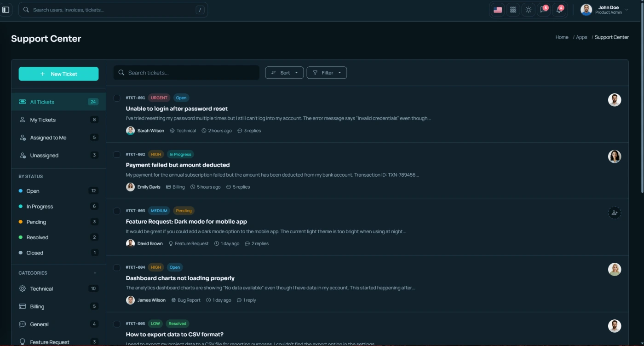Click assignee avatar on ticket TKT-004

[x=615, y=270]
